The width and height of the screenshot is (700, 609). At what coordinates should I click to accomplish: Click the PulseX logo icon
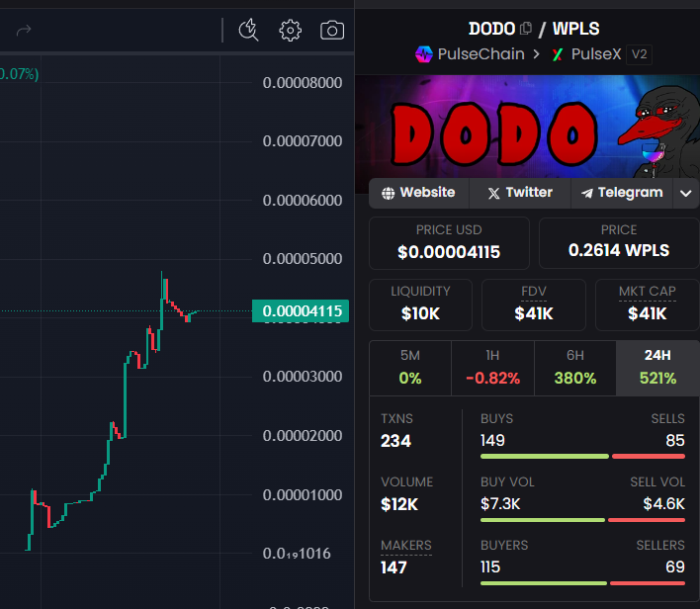(x=558, y=54)
